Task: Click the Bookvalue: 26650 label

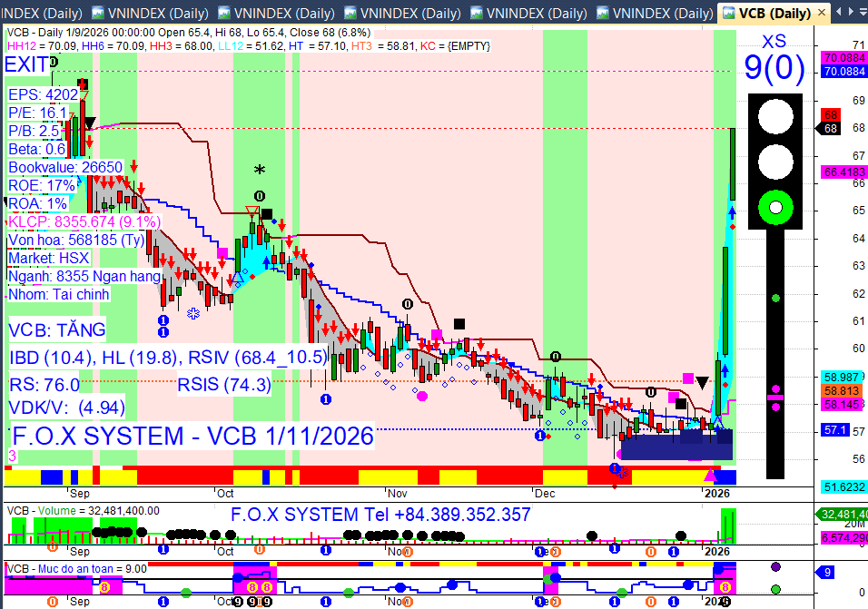Action: (x=65, y=168)
